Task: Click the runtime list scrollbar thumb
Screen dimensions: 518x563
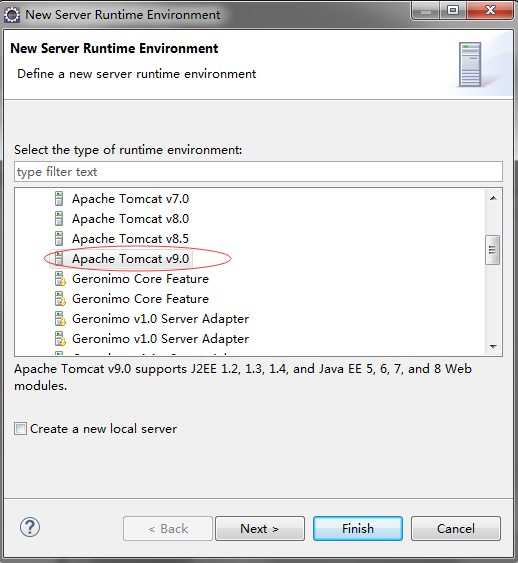Action: tap(493, 250)
